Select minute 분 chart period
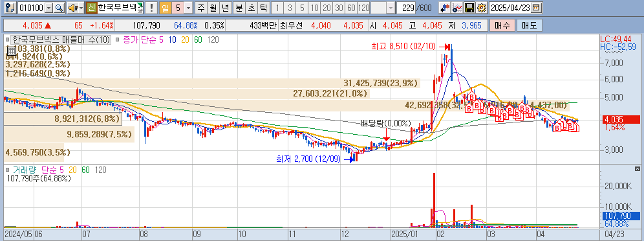Screen dimensions: 644x241 pos(239,7)
